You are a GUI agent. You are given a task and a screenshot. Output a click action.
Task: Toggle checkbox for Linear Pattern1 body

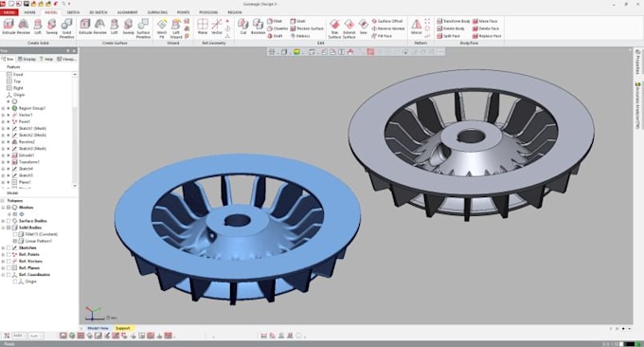coord(15,241)
